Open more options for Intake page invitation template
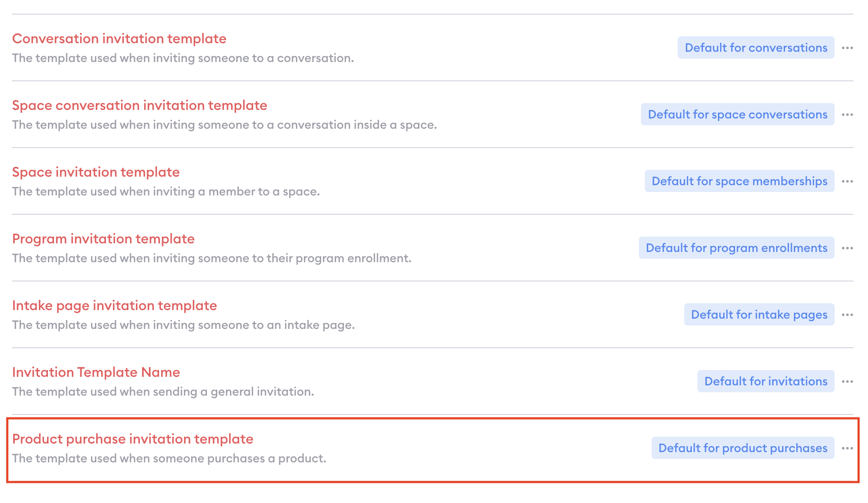This screenshot has height=503, width=868. point(847,315)
